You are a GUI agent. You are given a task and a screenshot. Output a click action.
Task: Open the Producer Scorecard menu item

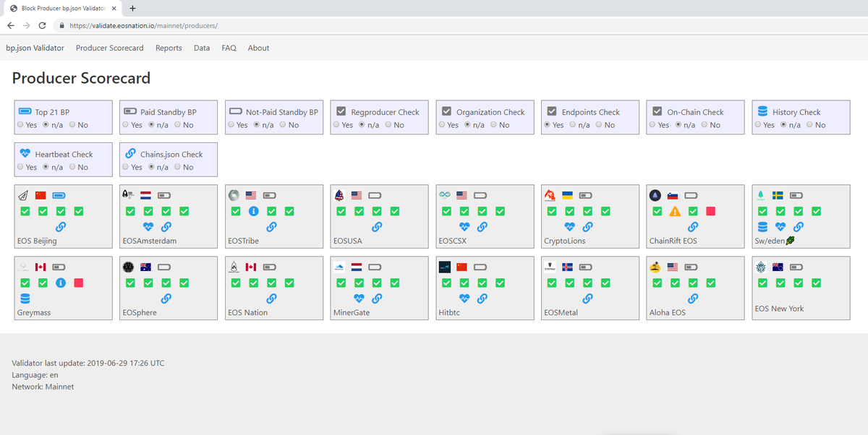coord(110,48)
